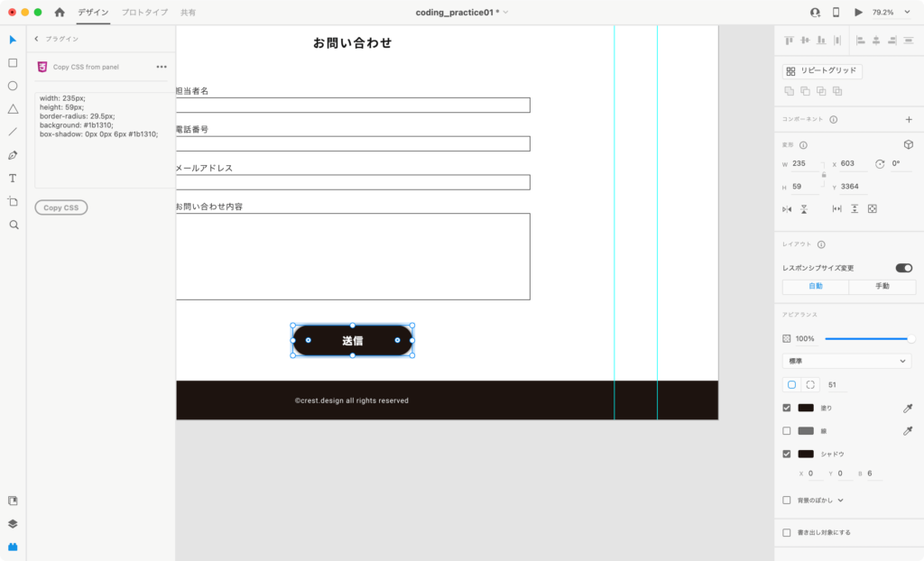Open the Layers panel icon
The image size is (924, 561).
pos(13,524)
